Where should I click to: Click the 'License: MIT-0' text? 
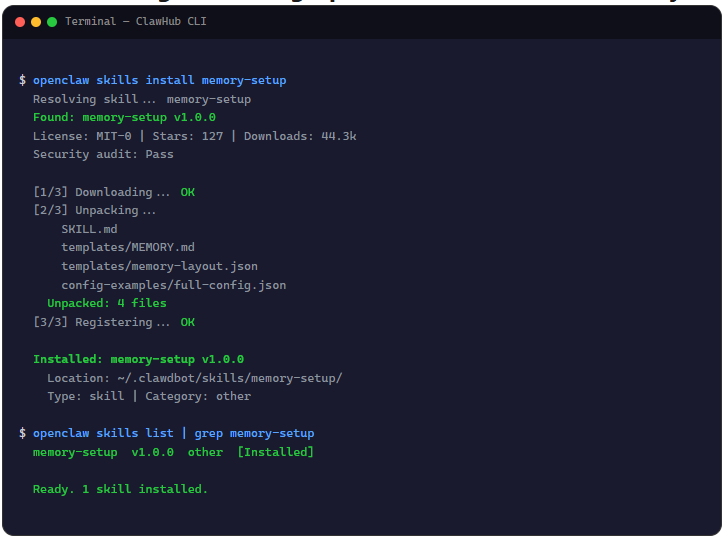[82, 136]
